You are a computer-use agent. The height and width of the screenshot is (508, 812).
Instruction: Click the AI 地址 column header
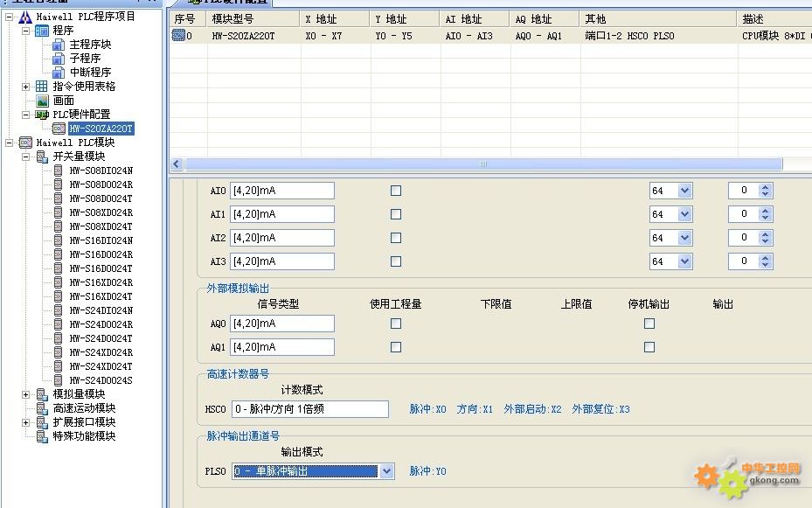pos(475,19)
